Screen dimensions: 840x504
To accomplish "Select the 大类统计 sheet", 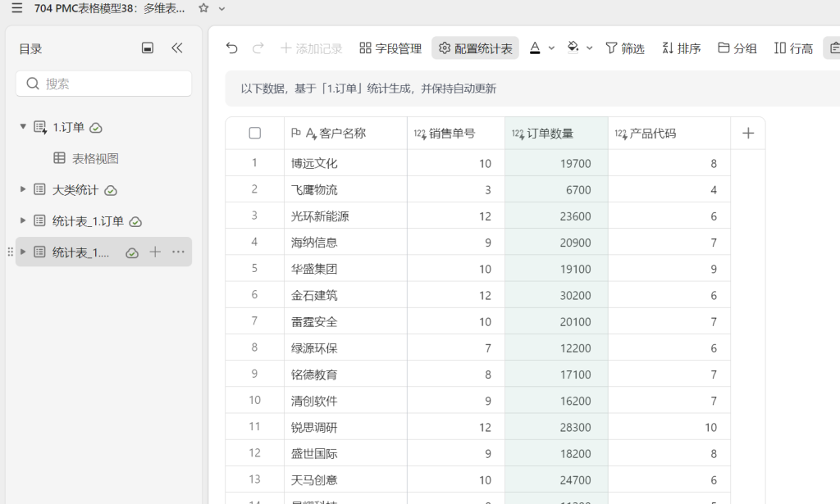I will [75, 190].
